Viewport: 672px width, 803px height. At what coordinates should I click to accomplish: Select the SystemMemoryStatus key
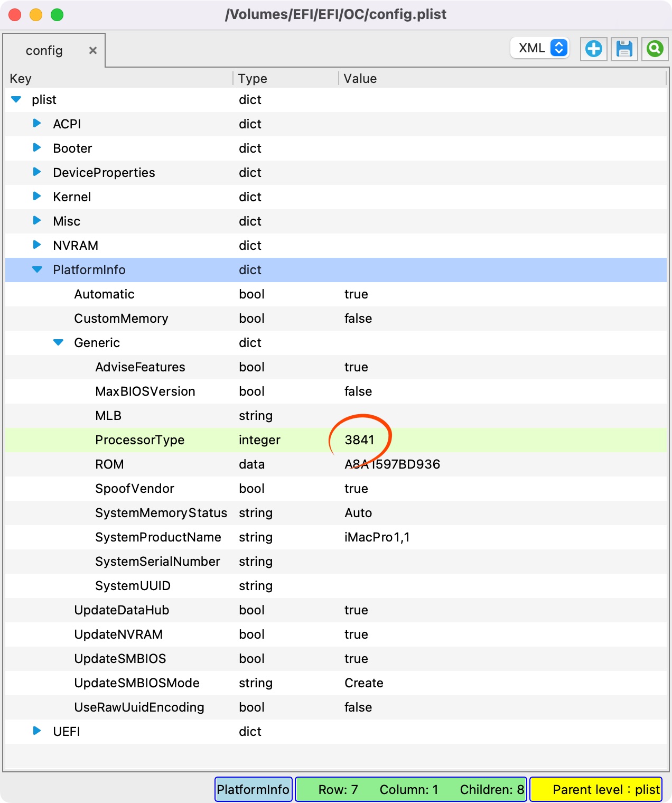coord(161,513)
